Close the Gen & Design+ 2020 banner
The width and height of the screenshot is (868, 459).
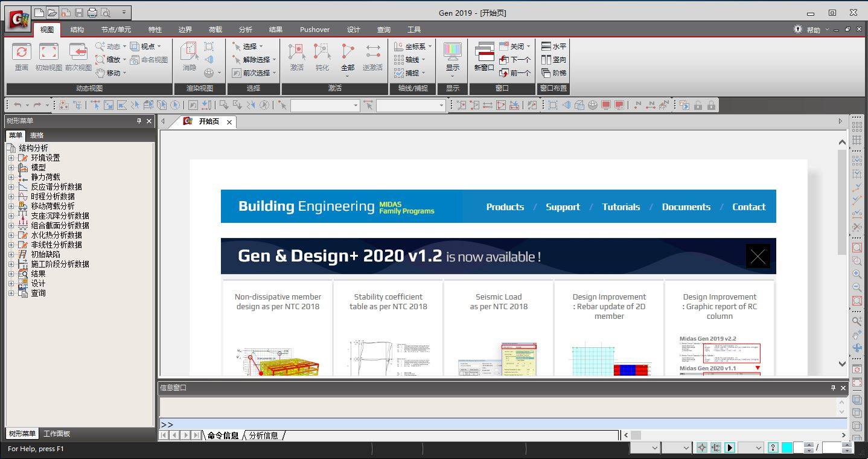coord(758,257)
